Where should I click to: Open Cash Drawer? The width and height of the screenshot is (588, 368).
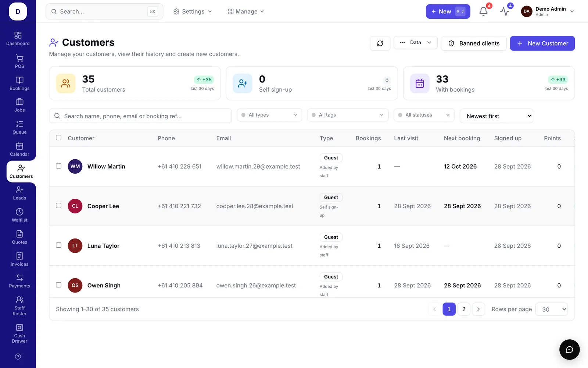[x=19, y=334]
